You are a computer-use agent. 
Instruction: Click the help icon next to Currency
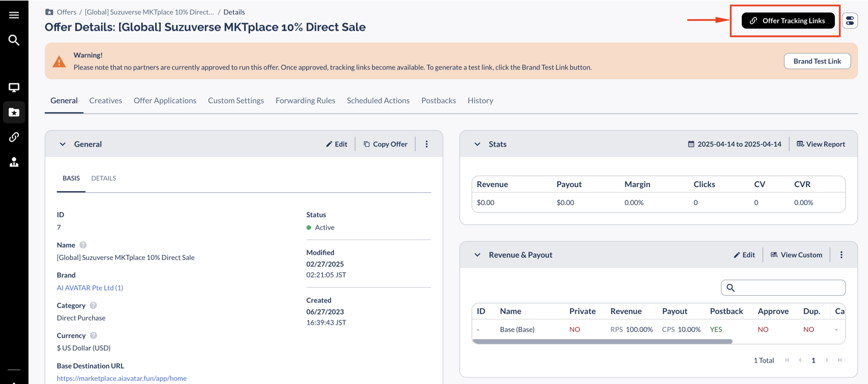94,335
